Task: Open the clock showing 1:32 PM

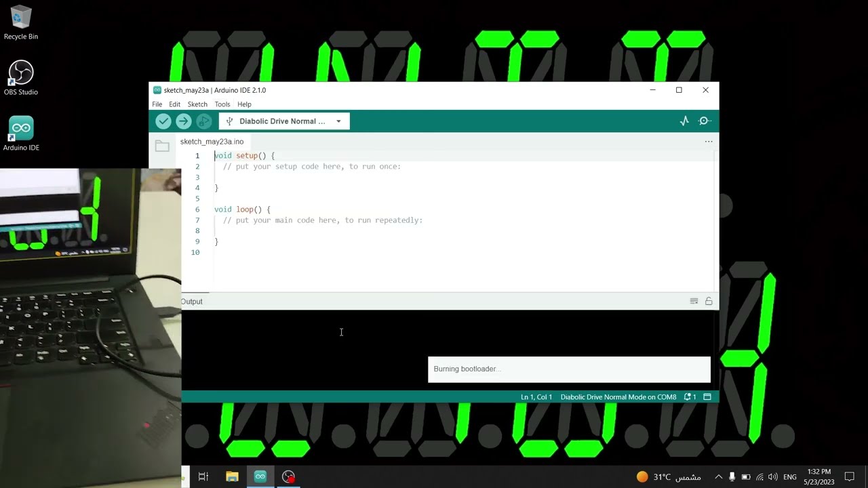Action: click(x=819, y=476)
